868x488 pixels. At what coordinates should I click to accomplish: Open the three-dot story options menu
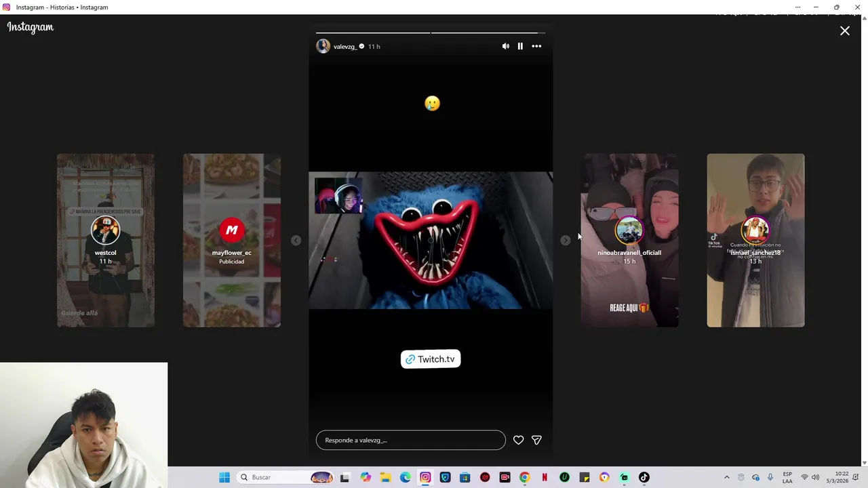click(x=536, y=46)
